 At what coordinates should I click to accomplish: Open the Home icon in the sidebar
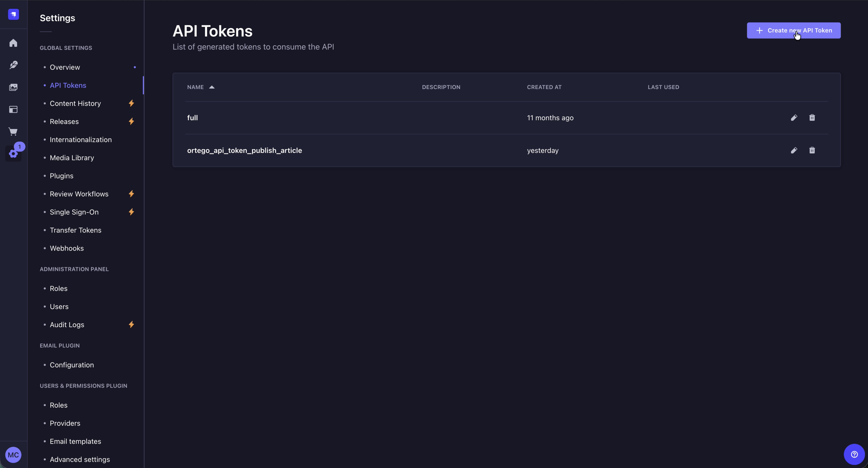coord(13,43)
